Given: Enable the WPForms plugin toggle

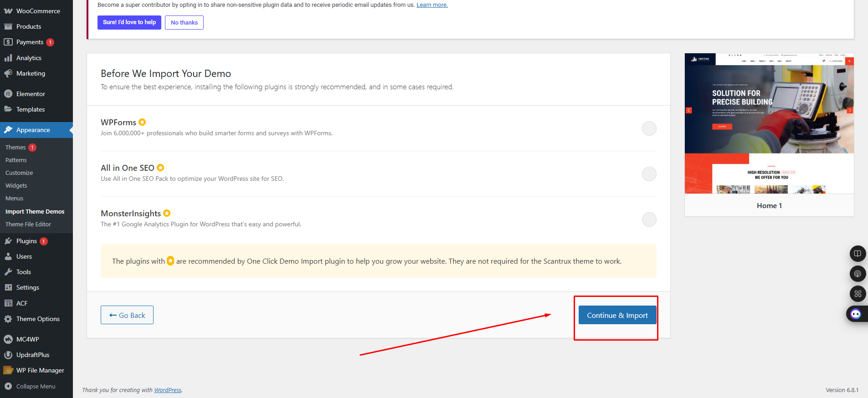Looking at the screenshot, I should point(649,128).
